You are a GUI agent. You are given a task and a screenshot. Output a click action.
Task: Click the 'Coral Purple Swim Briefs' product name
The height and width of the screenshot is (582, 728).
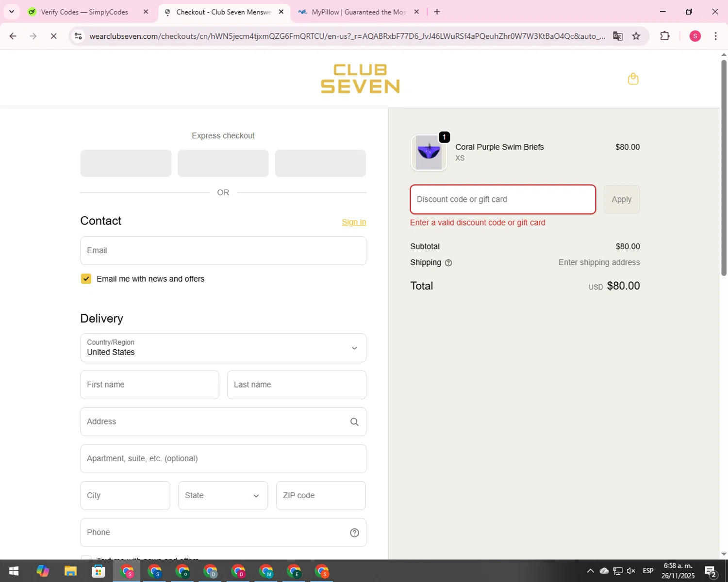click(x=499, y=147)
